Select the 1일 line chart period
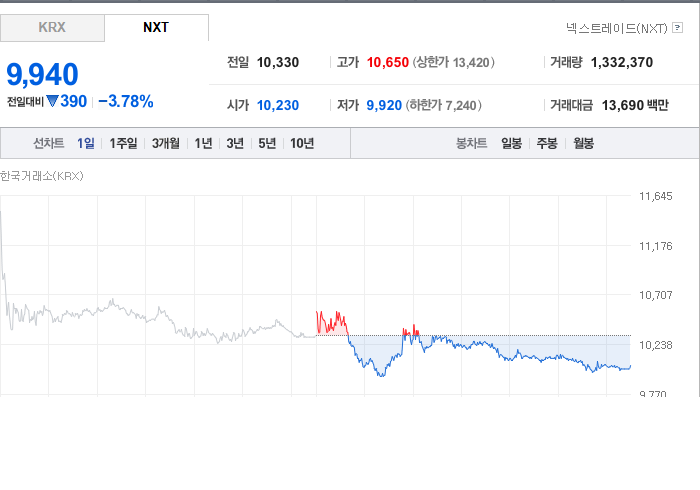 86,143
